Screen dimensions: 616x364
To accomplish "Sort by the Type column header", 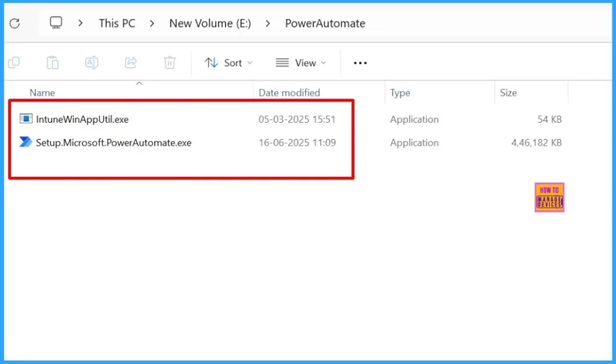I will click(400, 93).
